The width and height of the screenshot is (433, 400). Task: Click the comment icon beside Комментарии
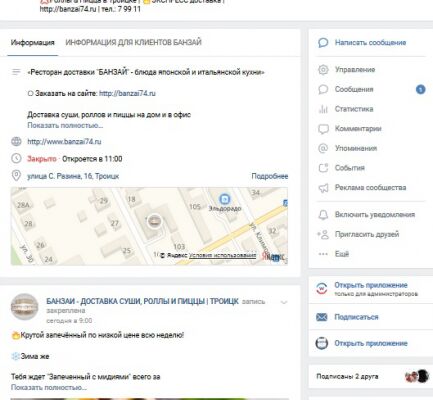point(323,129)
